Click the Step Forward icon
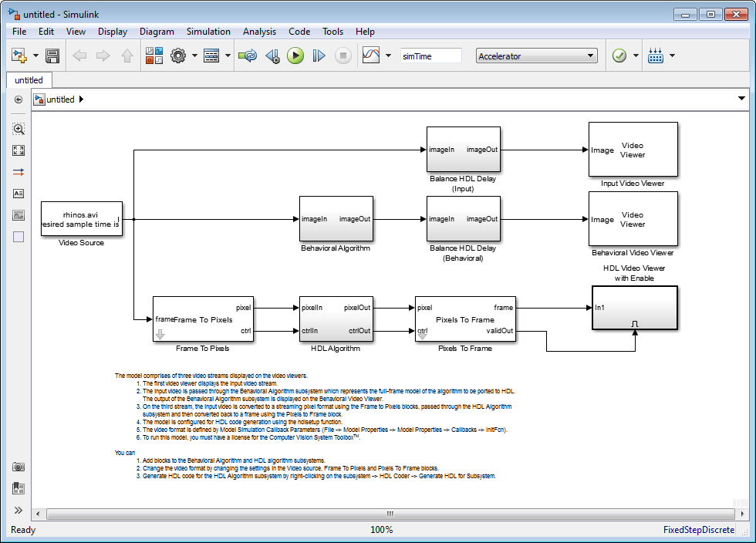 click(319, 56)
